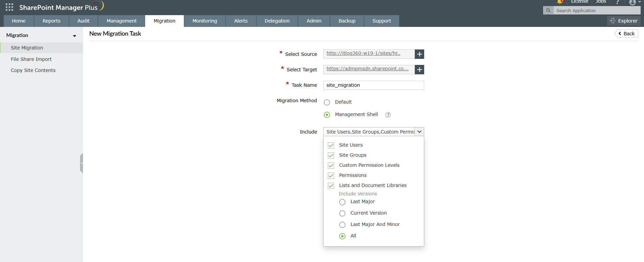The height and width of the screenshot is (262, 644).
Task: Switch to the Alerts tab
Action: (241, 21)
